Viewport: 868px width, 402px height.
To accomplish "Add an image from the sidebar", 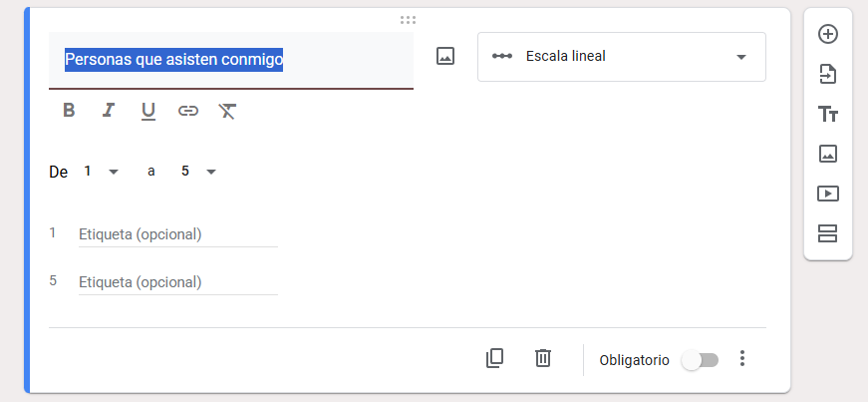I will tap(827, 154).
